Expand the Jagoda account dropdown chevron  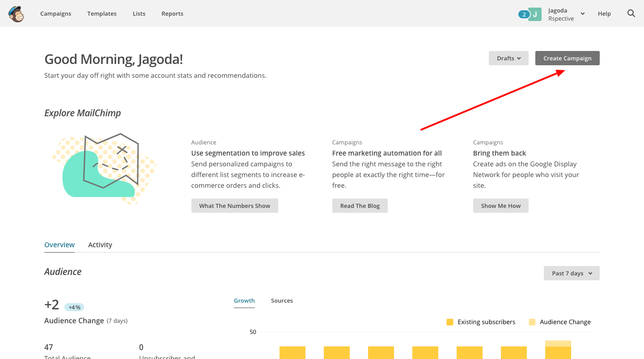click(583, 14)
